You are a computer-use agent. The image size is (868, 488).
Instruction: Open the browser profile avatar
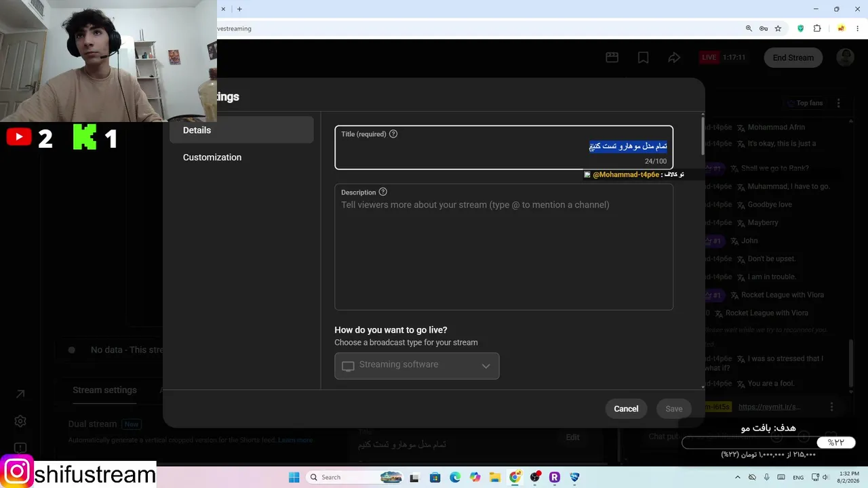pos(842,28)
